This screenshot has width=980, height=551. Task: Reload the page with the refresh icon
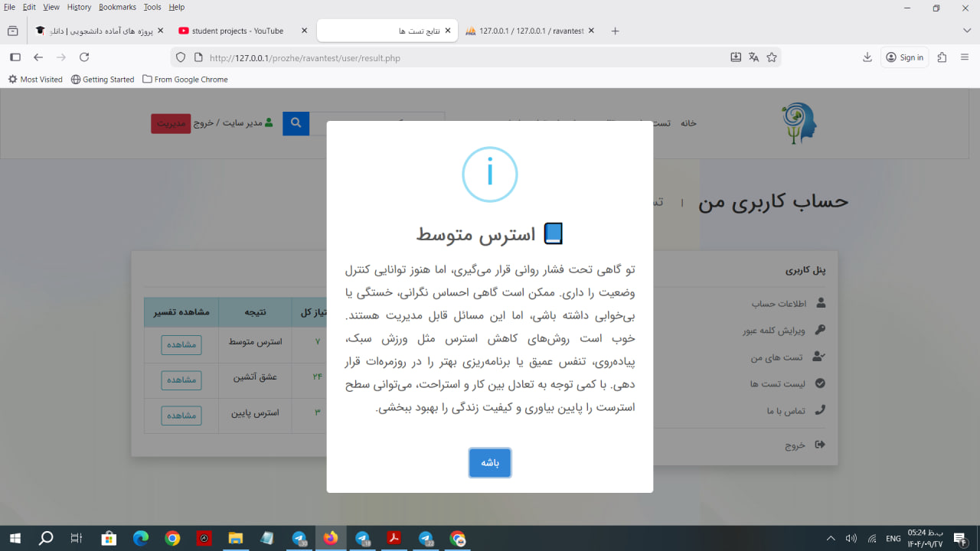point(84,57)
